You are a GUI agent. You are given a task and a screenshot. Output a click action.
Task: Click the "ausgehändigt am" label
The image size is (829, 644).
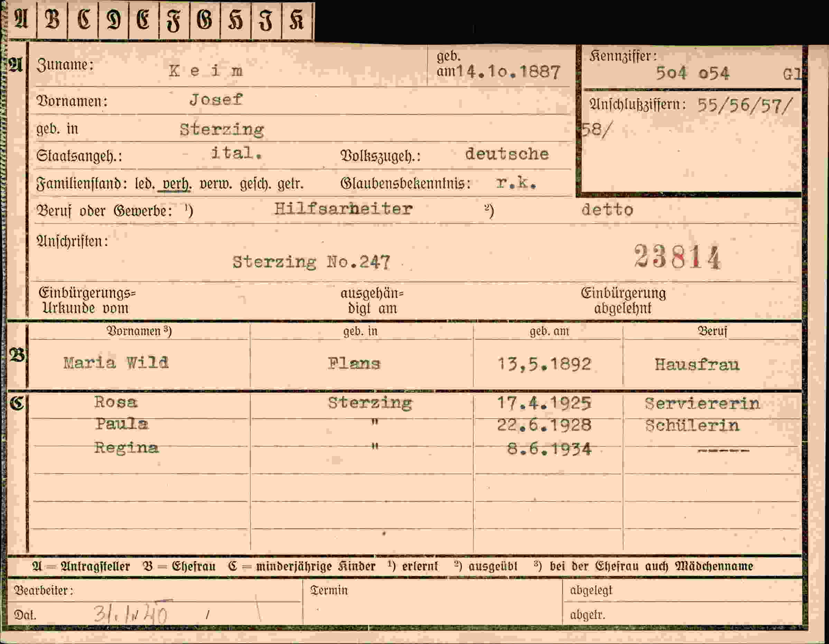tap(372, 300)
